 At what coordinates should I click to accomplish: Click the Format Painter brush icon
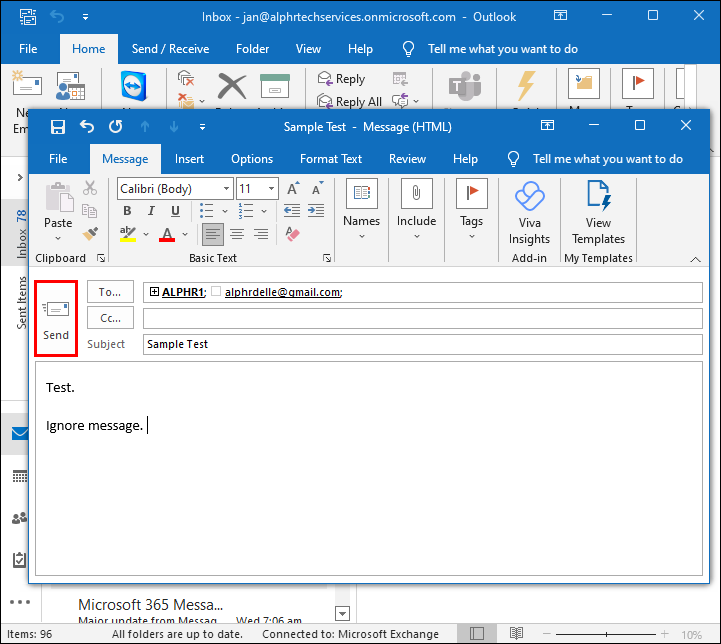click(x=90, y=234)
